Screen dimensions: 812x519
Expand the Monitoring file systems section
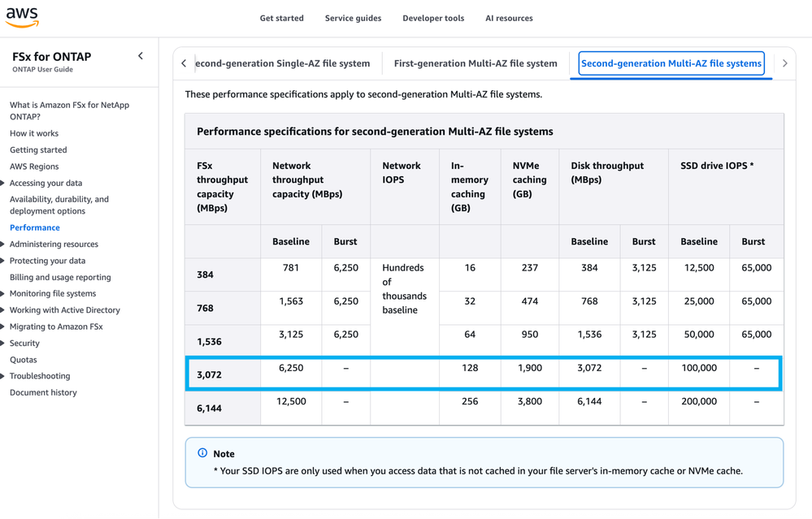4,294
